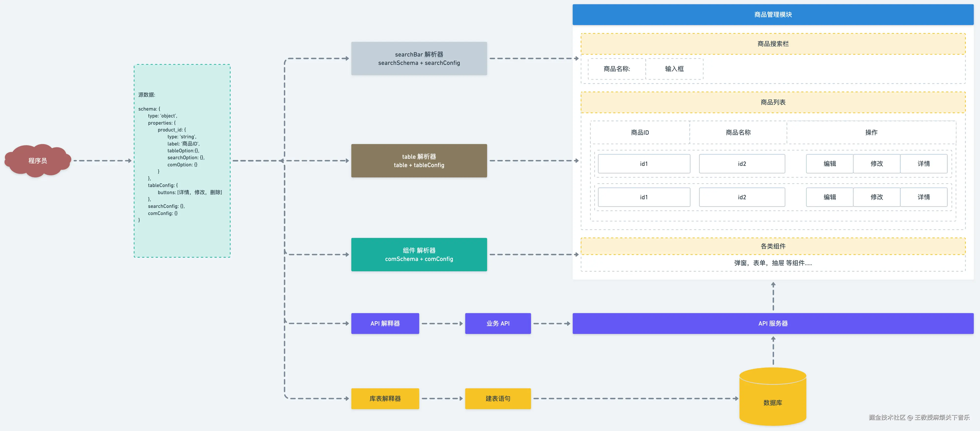Click the 操作 column header

871,132
